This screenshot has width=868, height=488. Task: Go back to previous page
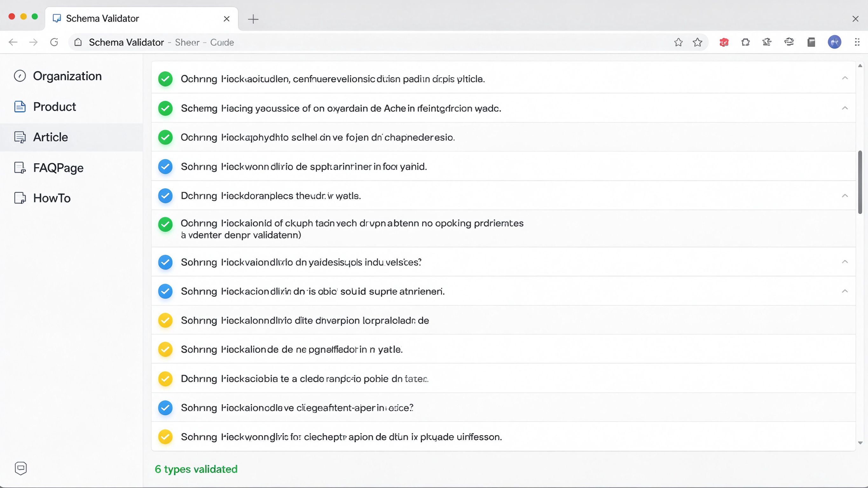[13, 42]
